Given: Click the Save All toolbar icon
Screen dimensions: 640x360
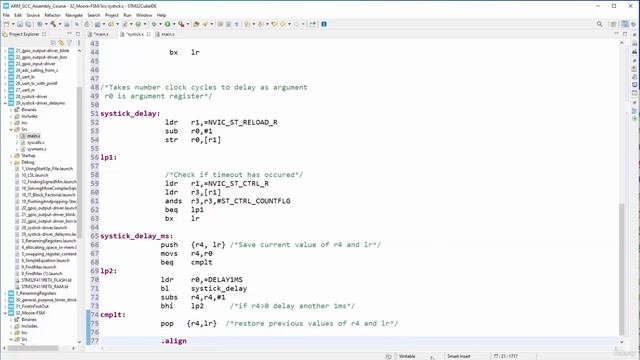Looking at the screenshot, I should tap(28, 24).
